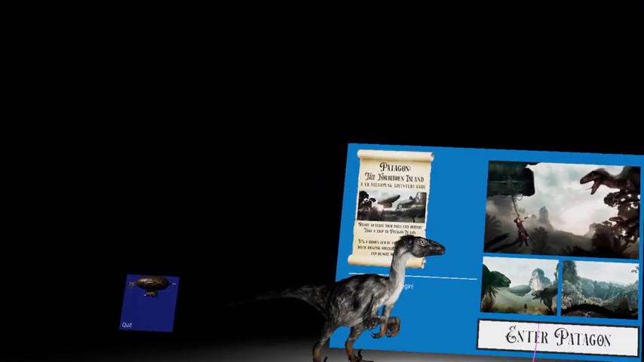Image resolution: width=644 pixels, height=362 pixels.
Task: Click the airship picture inside the scroll poster
Action: 392,205
